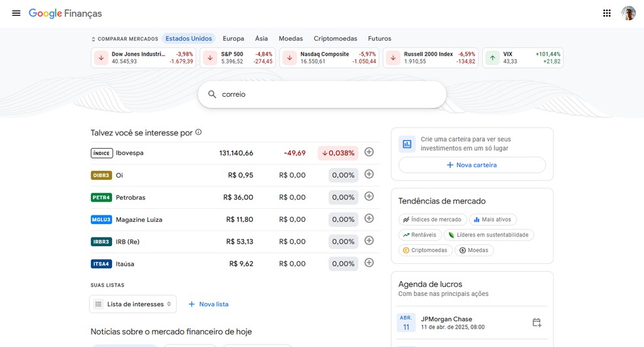Switch to the Ásia market tab
The width and height of the screenshot is (644, 347).
coord(261,39)
